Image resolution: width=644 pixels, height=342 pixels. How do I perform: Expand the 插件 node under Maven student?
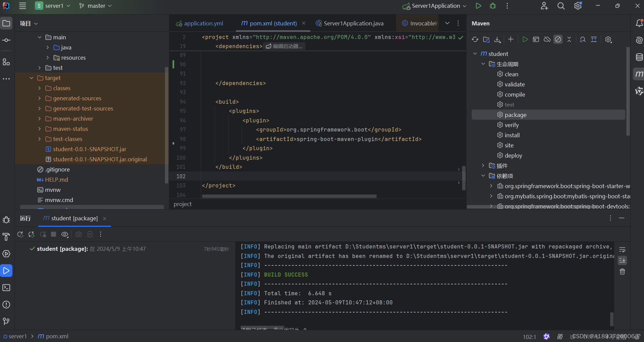click(483, 166)
